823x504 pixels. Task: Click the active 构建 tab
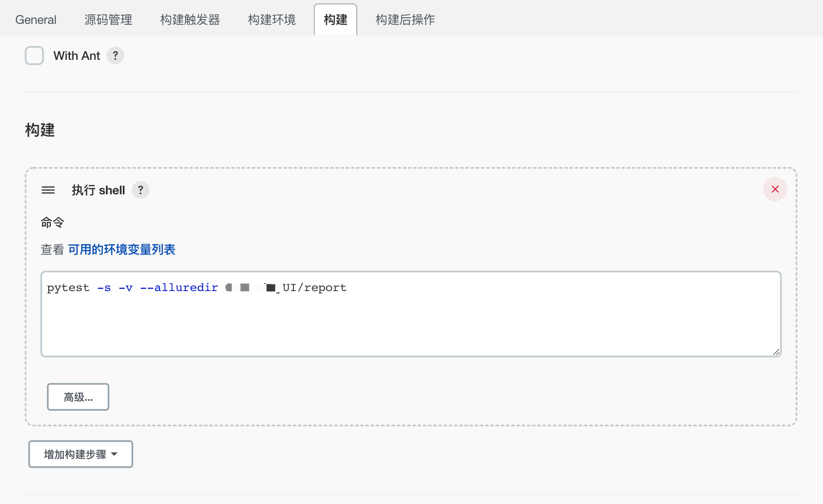click(336, 20)
